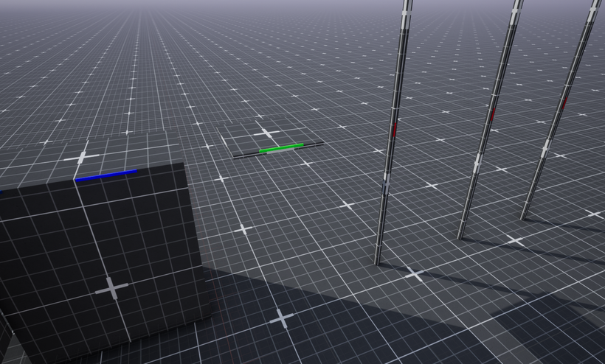Select the green bar on the floating plane
The image size is (605, 364).
coord(281,148)
